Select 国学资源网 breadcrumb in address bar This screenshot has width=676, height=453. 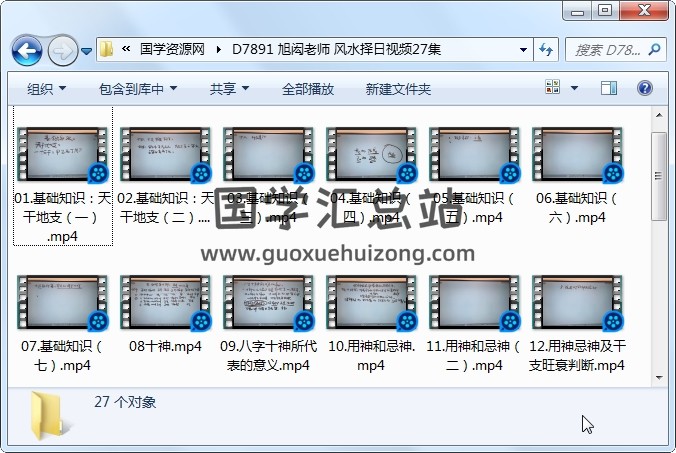[172, 49]
